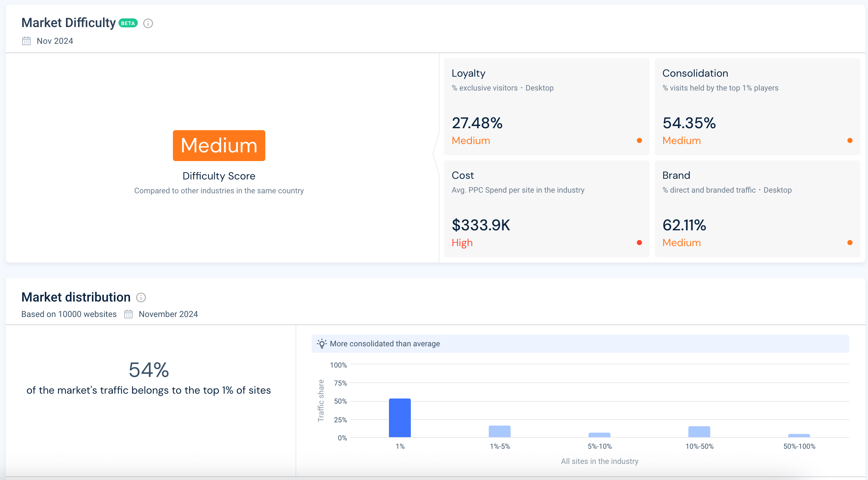The image size is (868, 480).
Task: Open the Market Difficulty info tooltip
Action: point(148,23)
